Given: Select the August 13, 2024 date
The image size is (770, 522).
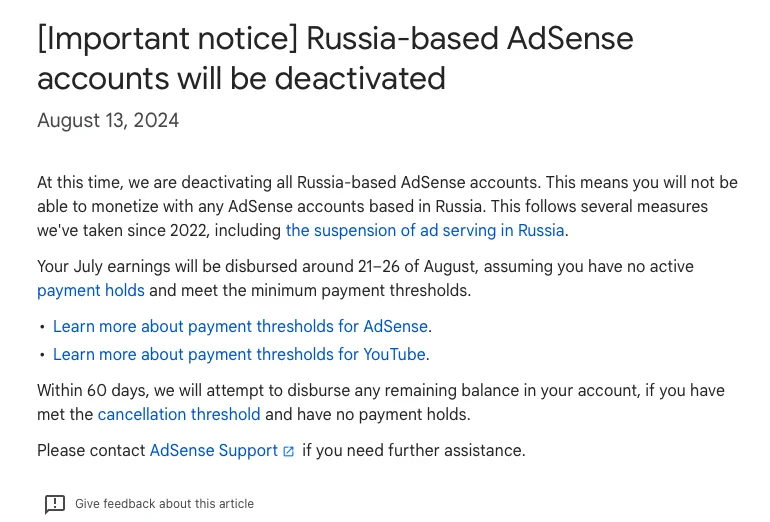Looking at the screenshot, I should coord(108,120).
